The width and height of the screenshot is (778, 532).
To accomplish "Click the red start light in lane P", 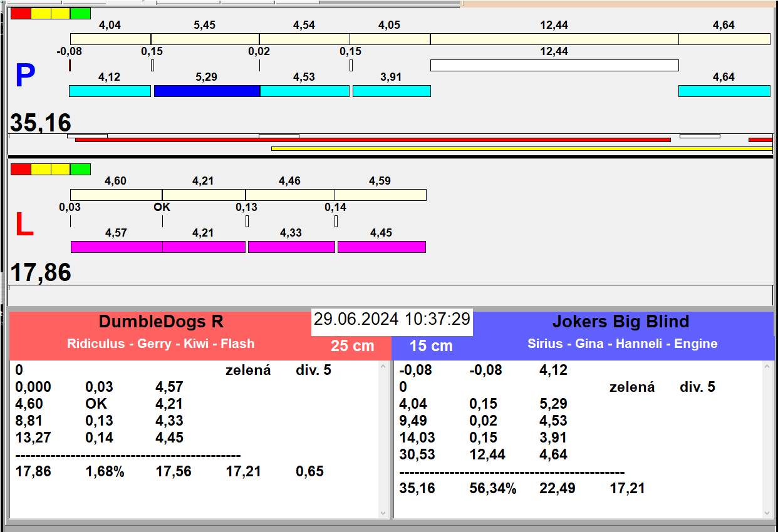I will coord(21,13).
